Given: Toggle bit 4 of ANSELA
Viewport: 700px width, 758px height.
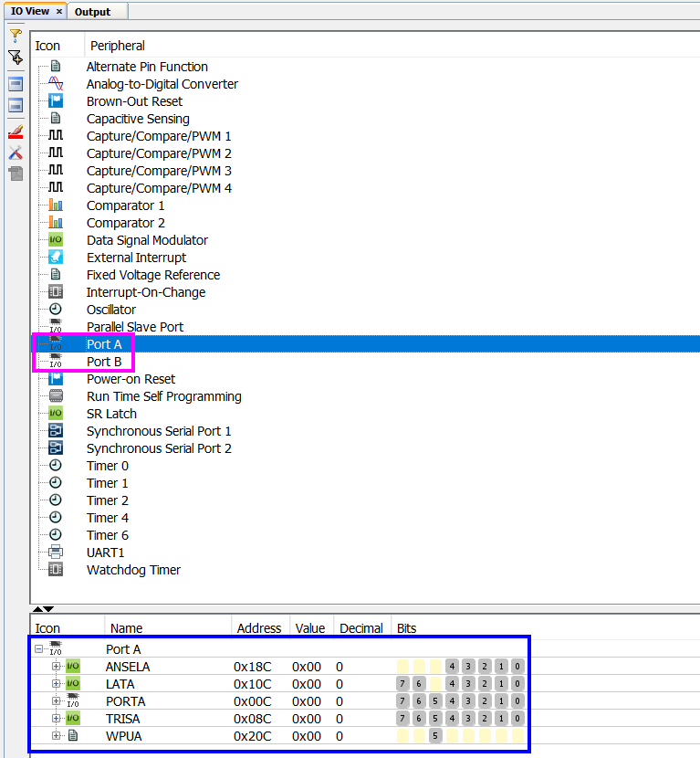Looking at the screenshot, I should click(x=452, y=667).
